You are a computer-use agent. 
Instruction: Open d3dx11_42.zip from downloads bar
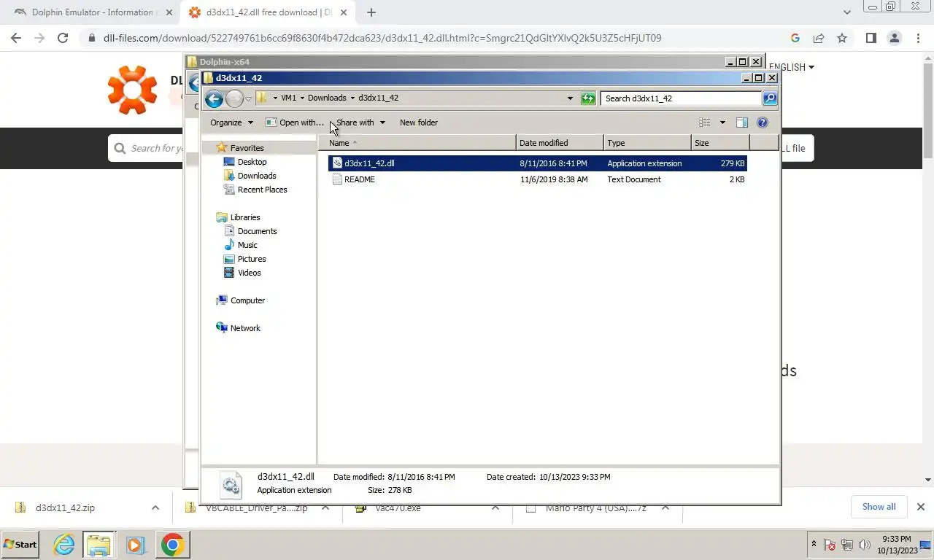pyautogui.click(x=65, y=507)
